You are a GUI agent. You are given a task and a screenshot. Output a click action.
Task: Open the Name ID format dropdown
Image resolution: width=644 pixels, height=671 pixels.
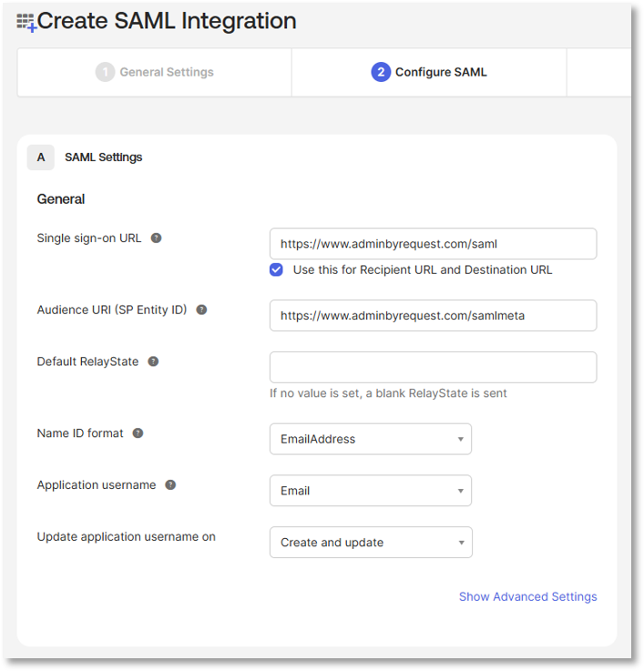[x=370, y=439]
